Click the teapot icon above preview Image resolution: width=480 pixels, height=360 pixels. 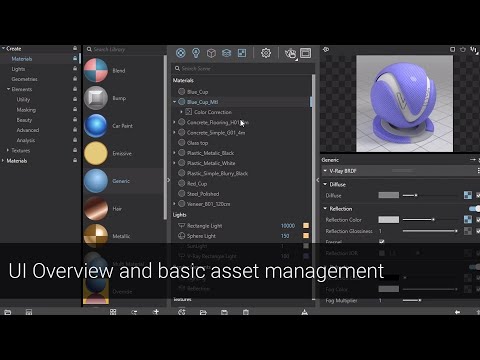click(x=463, y=49)
